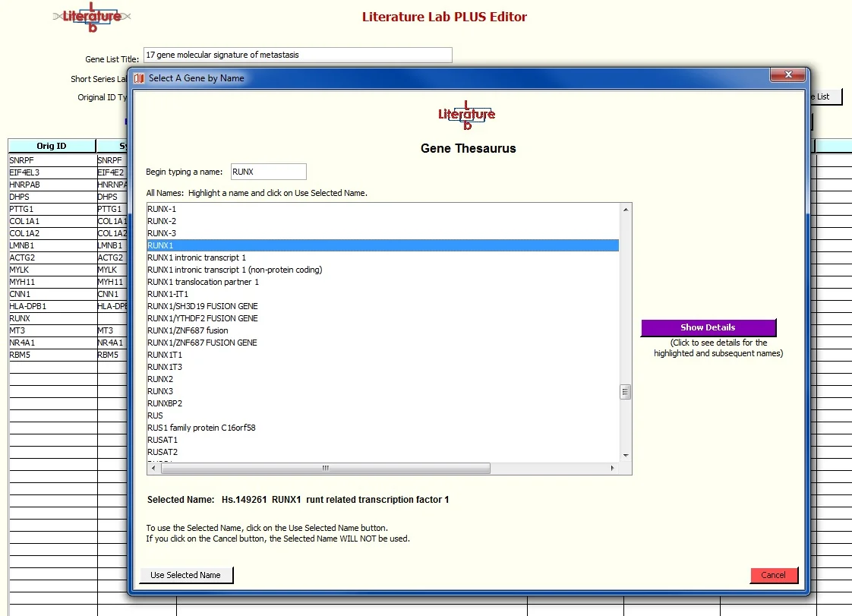Click MYLK in Orig ID column
Image resolution: width=852 pixels, height=616 pixels.
click(52, 270)
